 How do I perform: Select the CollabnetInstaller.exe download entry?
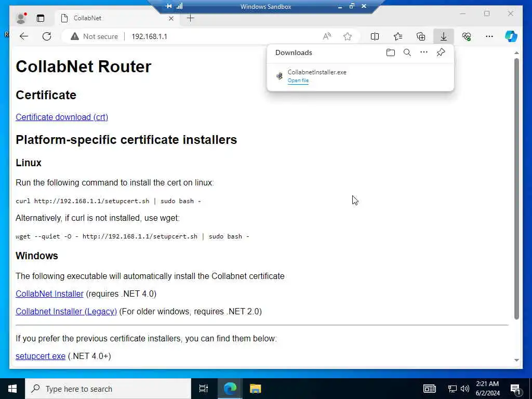click(x=361, y=76)
